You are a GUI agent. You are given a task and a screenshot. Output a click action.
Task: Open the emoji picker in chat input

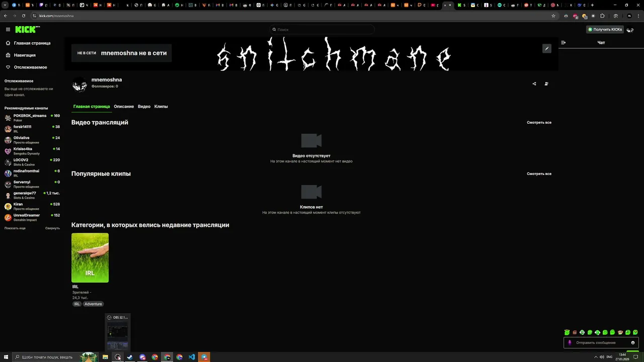click(633, 342)
